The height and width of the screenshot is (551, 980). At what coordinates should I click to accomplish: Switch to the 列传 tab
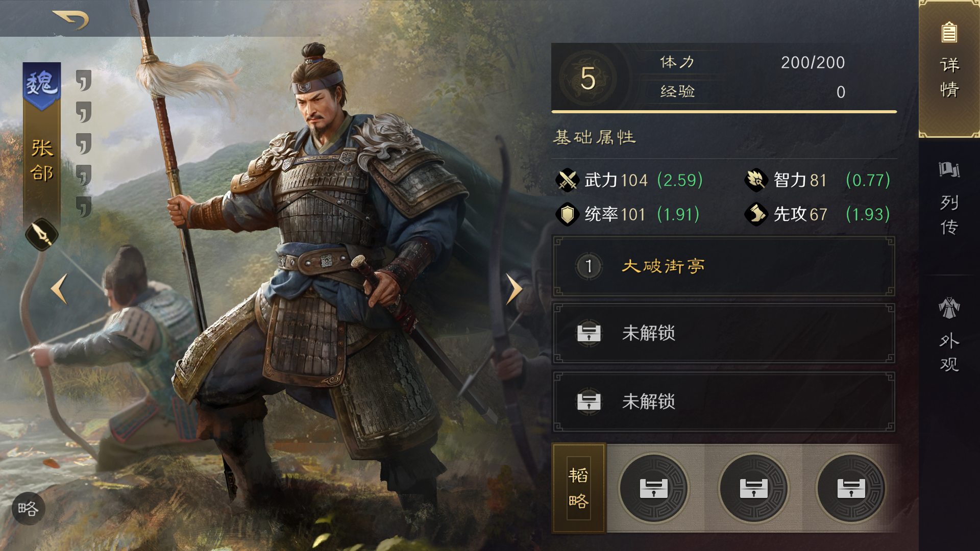[x=949, y=199]
